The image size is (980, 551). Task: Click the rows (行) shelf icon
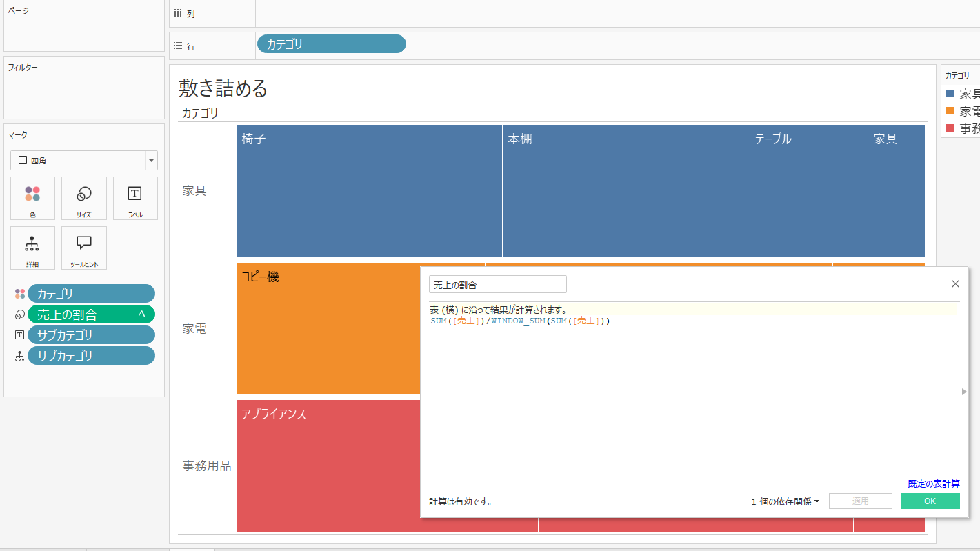(178, 46)
